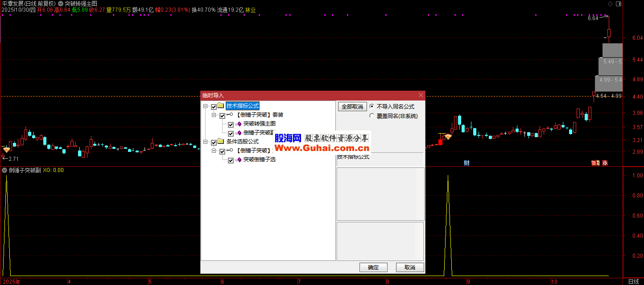Image resolution: width=644 pixels, height=285 pixels.
Task: Toggle the side panel icon at top-right
Action: pyautogui.click(x=618, y=4)
